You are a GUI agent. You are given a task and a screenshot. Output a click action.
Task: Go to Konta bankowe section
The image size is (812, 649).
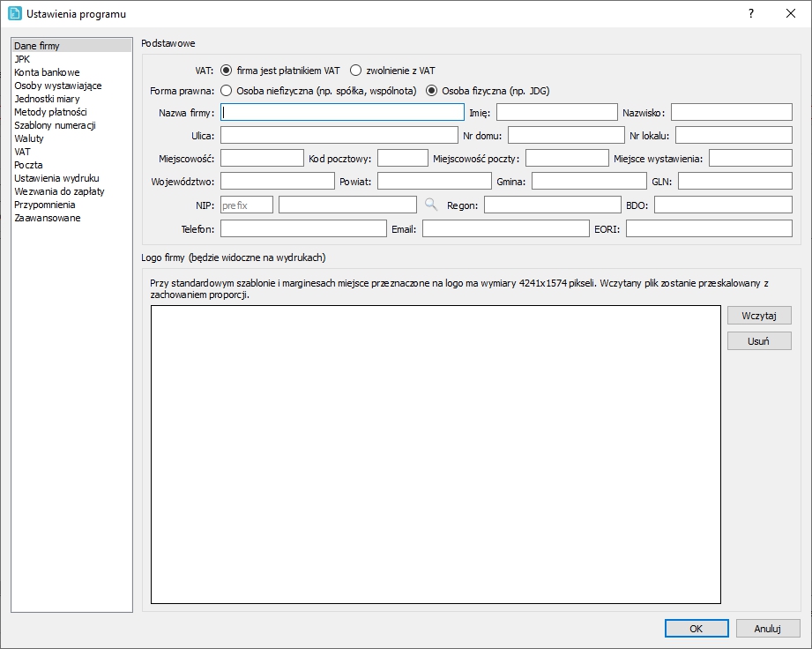(47, 72)
